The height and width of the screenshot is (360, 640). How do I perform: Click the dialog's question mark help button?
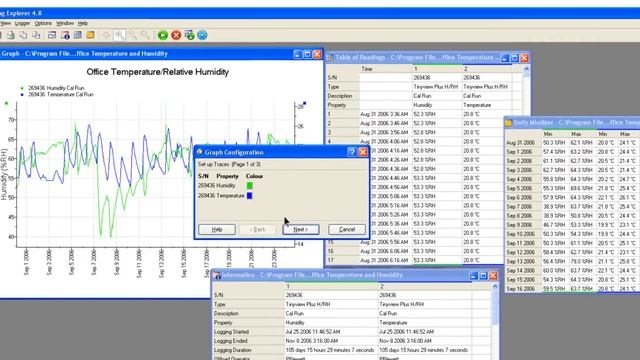click(352, 152)
